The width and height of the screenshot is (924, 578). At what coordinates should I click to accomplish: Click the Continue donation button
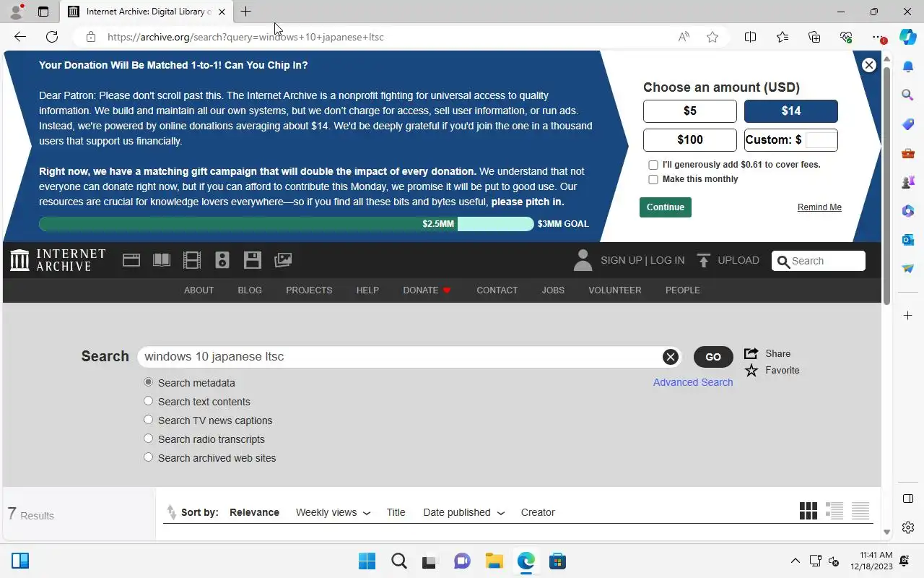coord(666,207)
